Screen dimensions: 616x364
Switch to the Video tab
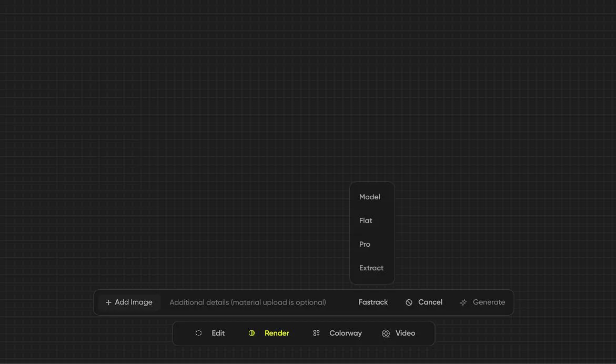(x=398, y=333)
